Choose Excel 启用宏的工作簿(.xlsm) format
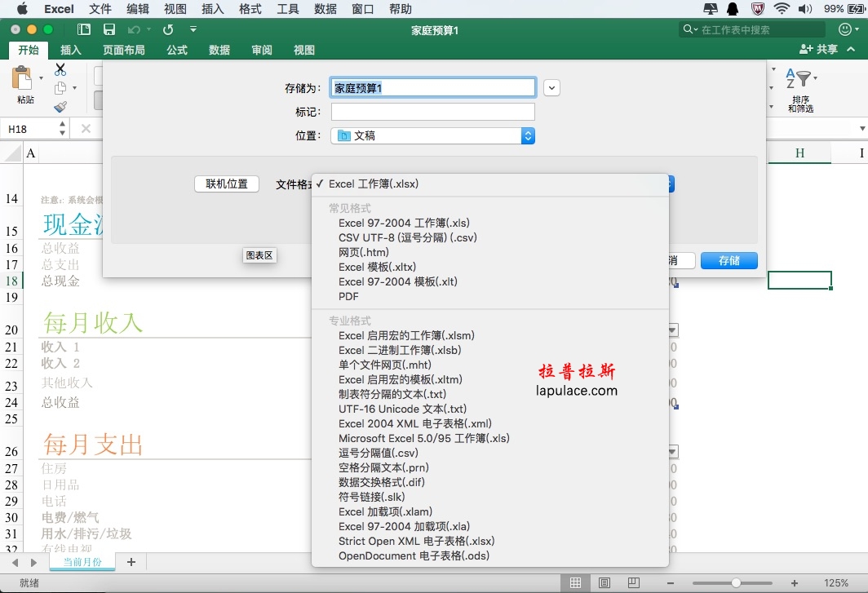Viewport: 868px width, 593px height. pyautogui.click(x=406, y=335)
